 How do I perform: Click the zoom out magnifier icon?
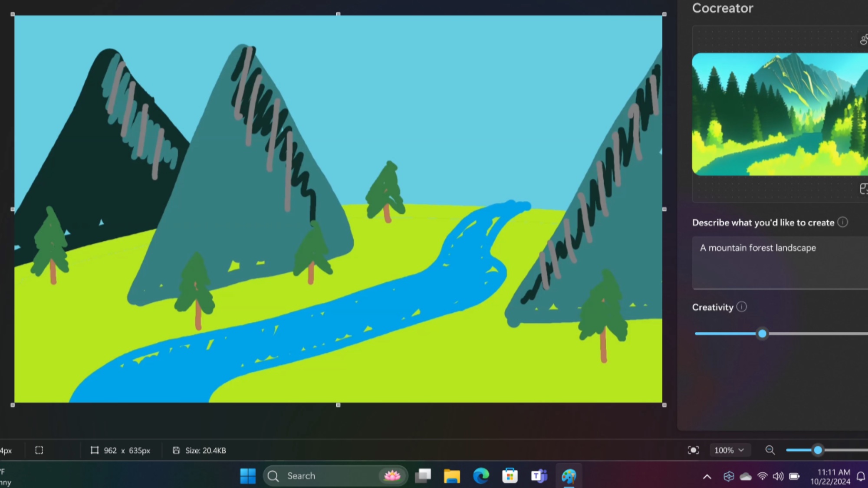pos(770,450)
